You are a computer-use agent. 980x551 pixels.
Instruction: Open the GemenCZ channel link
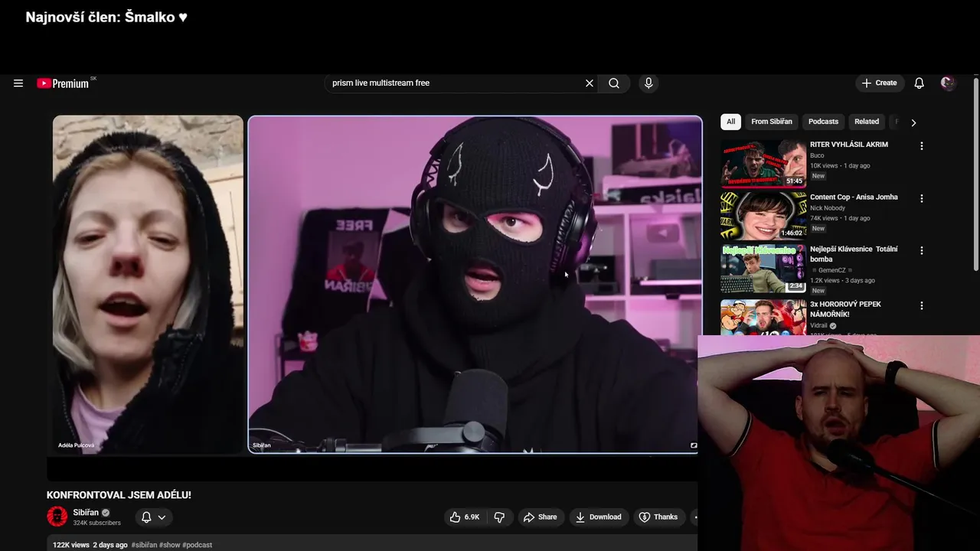click(831, 270)
